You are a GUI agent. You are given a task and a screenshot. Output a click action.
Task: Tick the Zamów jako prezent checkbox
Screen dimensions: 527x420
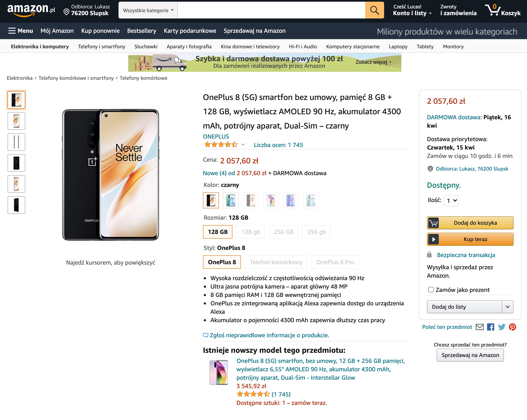coord(431,290)
